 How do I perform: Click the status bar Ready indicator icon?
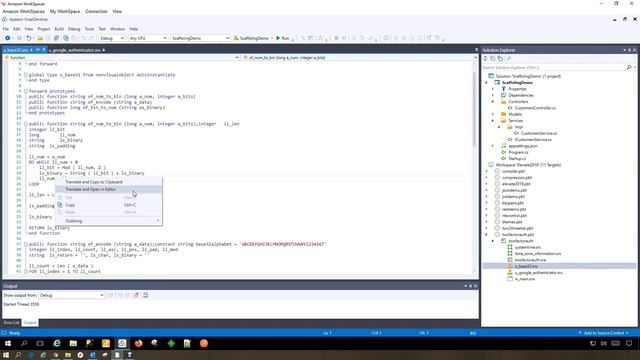[x=4, y=333]
